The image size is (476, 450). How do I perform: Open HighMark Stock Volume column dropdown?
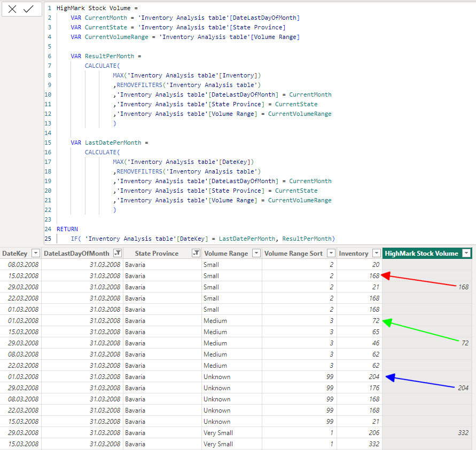[x=466, y=254]
